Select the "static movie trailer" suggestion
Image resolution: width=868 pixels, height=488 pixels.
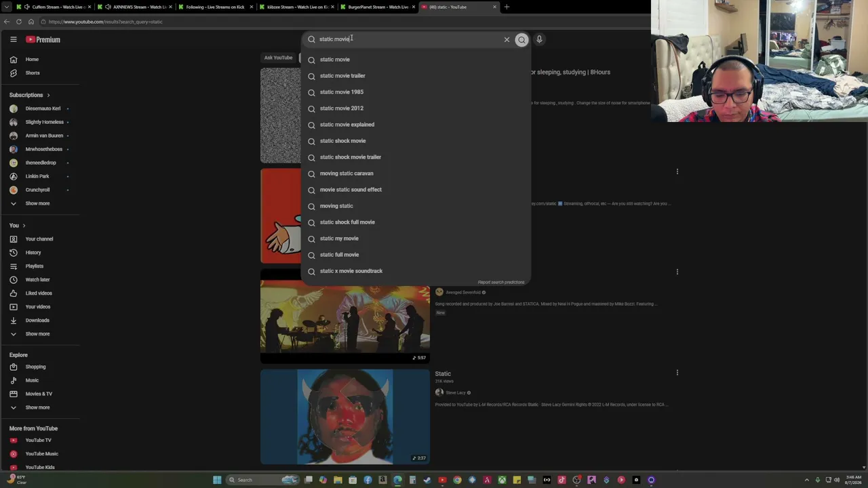coord(416,76)
